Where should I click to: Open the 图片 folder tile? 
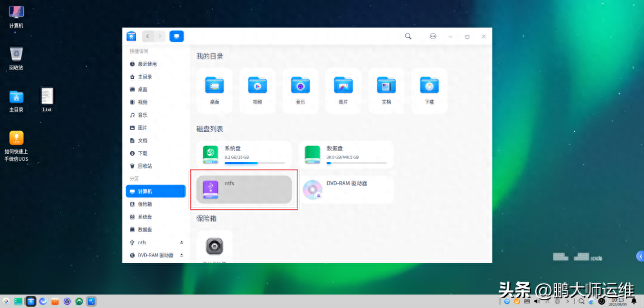tap(343, 91)
